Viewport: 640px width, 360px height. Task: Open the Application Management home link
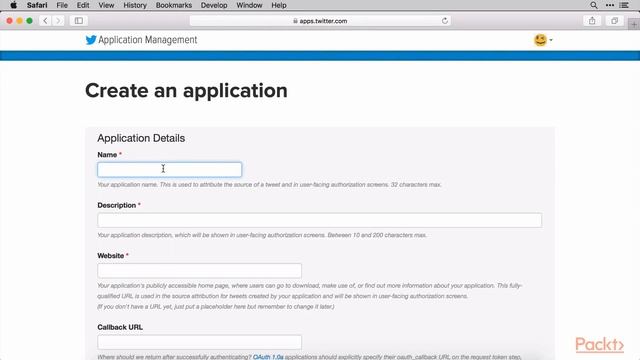(148, 40)
